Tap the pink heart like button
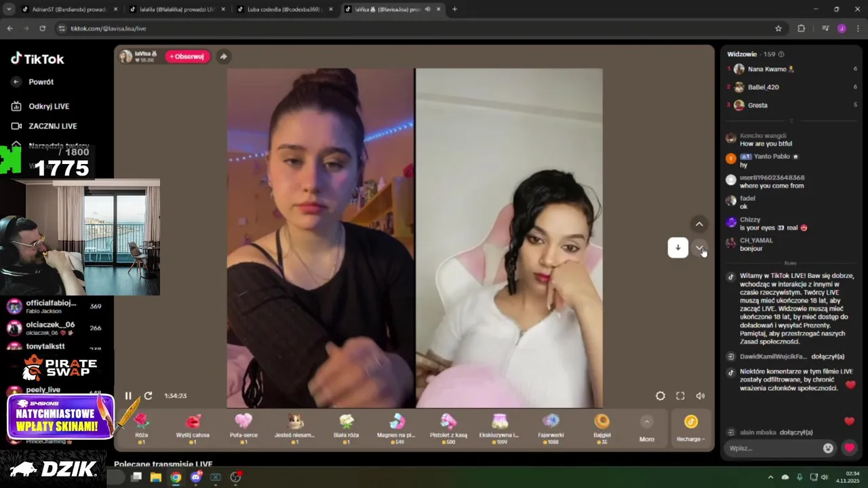The width and height of the screenshot is (868, 488). pos(849,448)
